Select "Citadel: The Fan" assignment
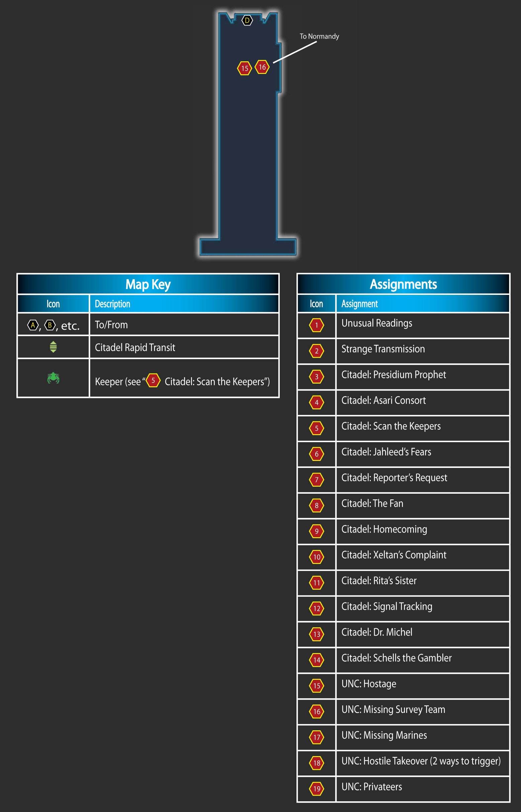The image size is (521, 812). 372,504
